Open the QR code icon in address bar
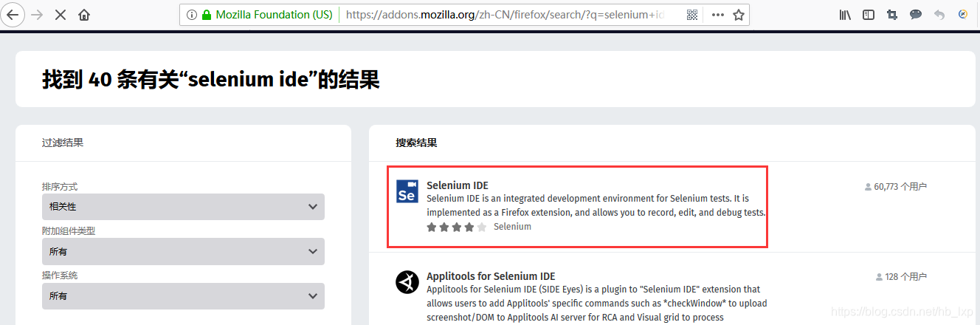This screenshot has height=325, width=980. (x=692, y=15)
